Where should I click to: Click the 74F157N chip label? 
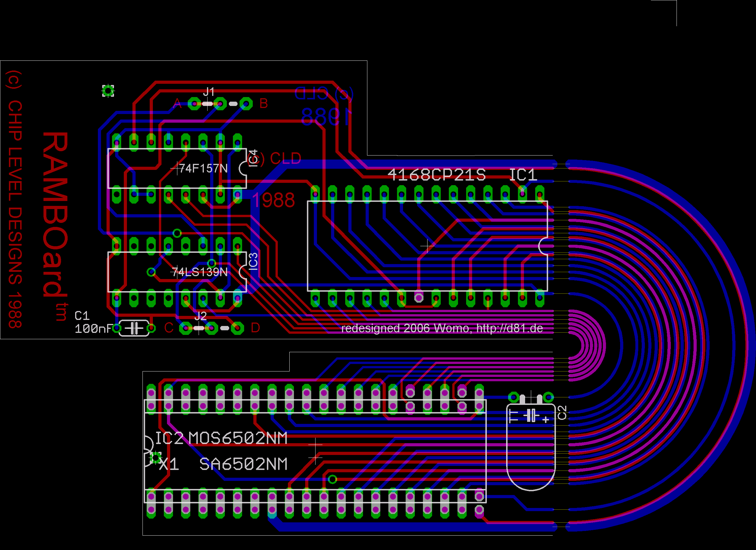(203, 168)
